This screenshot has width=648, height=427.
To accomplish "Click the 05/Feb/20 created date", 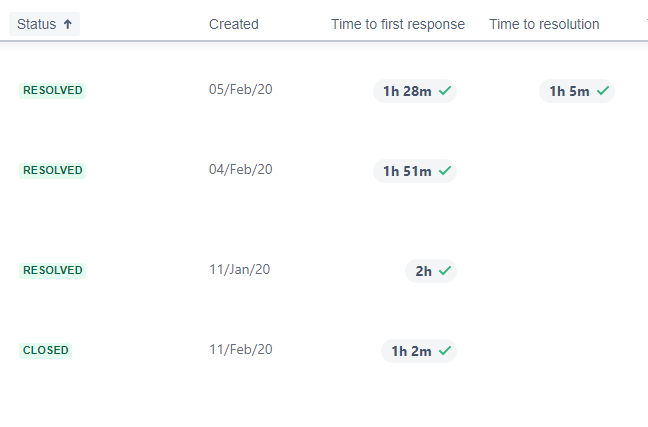I will pyautogui.click(x=241, y=89).
